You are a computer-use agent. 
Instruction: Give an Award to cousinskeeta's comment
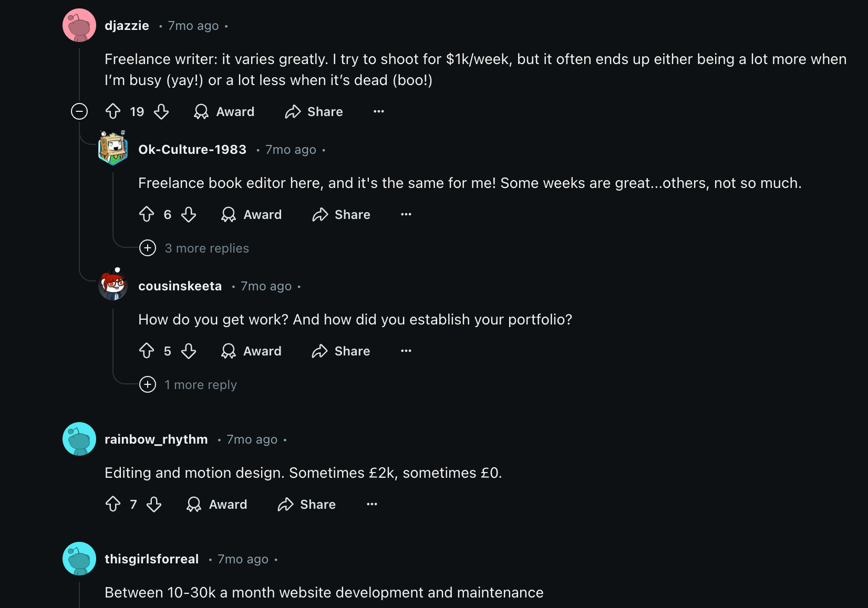click(x=251, y=351)
